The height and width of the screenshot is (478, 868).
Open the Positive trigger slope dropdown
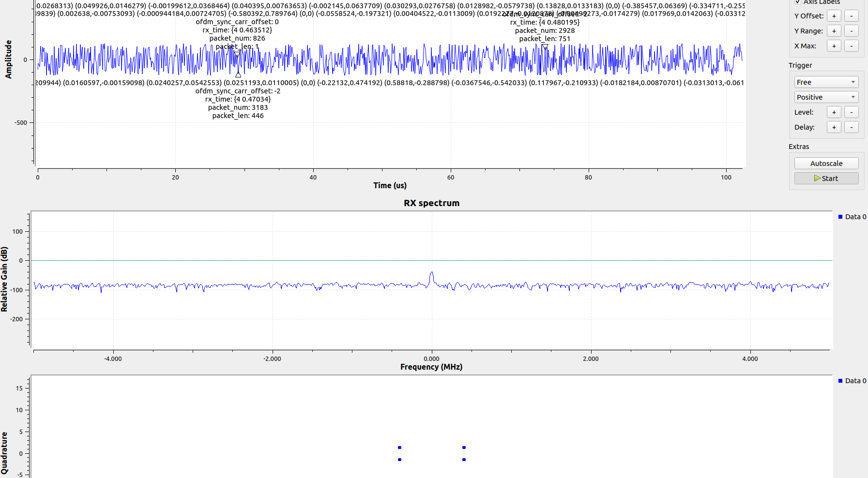(x=826, y=97)
